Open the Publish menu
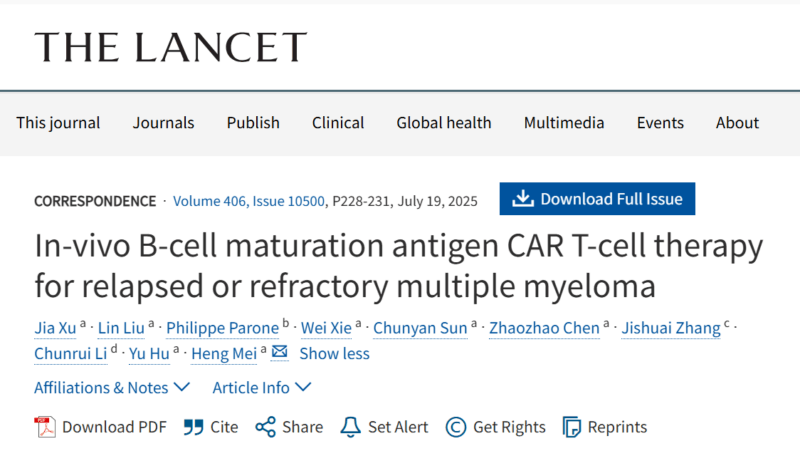800x451 pixels. pos(253,123)
